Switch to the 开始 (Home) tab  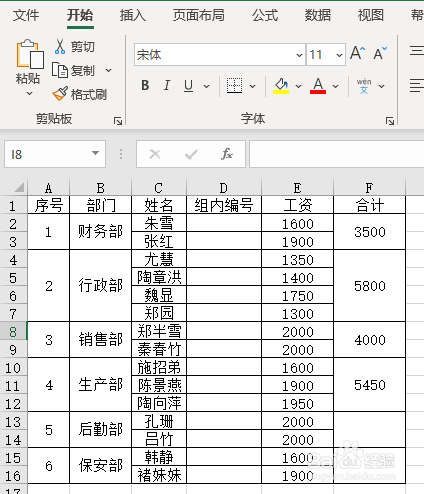(80, 15)
